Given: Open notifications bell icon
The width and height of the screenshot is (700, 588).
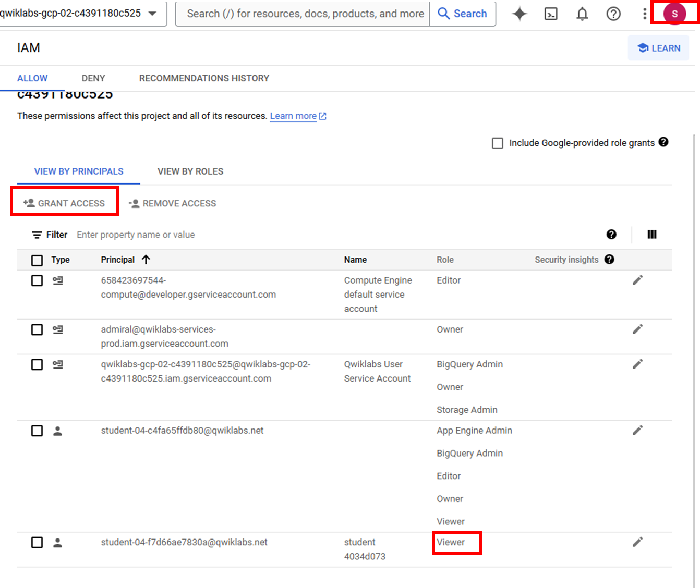Looking at the screenshot, I should pyautogui.click(x=582, y=14).
